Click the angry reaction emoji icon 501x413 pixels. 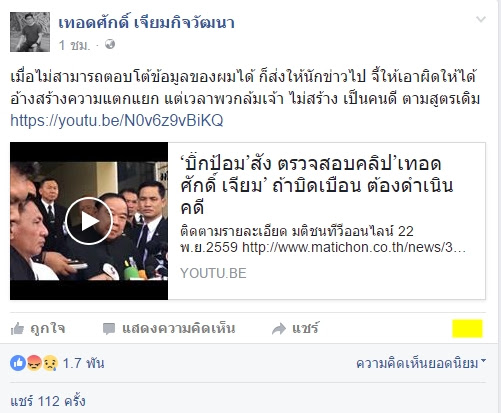point(34,363)
